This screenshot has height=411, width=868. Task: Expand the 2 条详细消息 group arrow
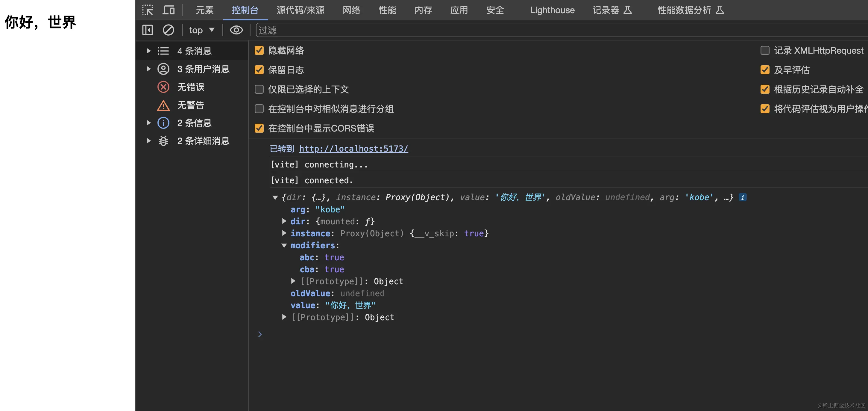148,140
